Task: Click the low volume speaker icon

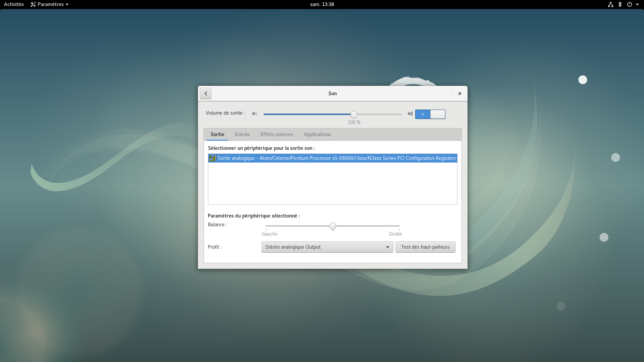Action: [255, 114]
